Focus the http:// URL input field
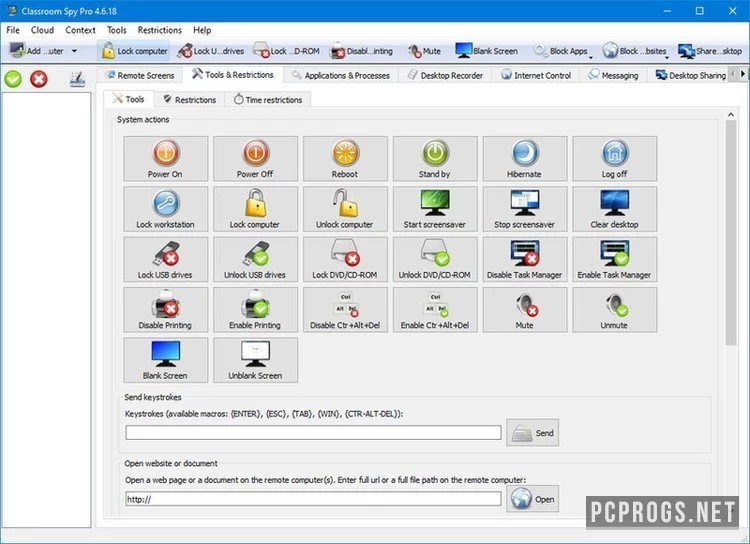Viewport: 750px width, 544px height. tap(313, 499)
